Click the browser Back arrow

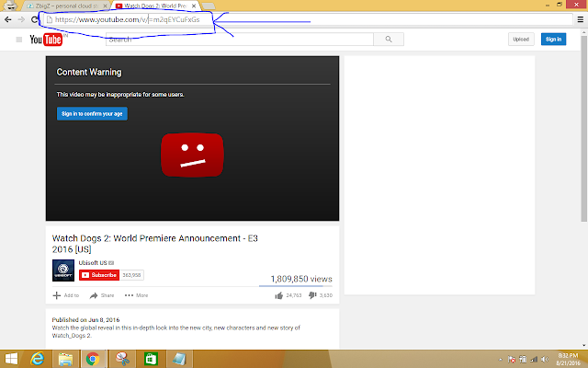[x=8, y=19]
